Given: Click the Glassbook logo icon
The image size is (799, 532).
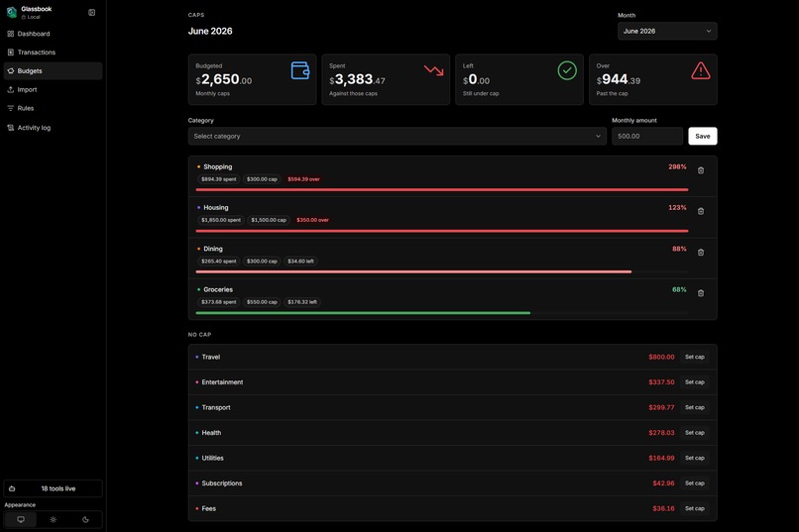Looking at the screenshot, I should click(x=11, y=12).
